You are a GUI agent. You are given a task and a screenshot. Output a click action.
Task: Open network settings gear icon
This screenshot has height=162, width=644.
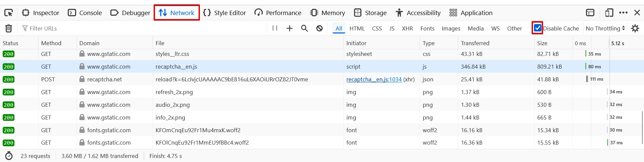point(635,28)
